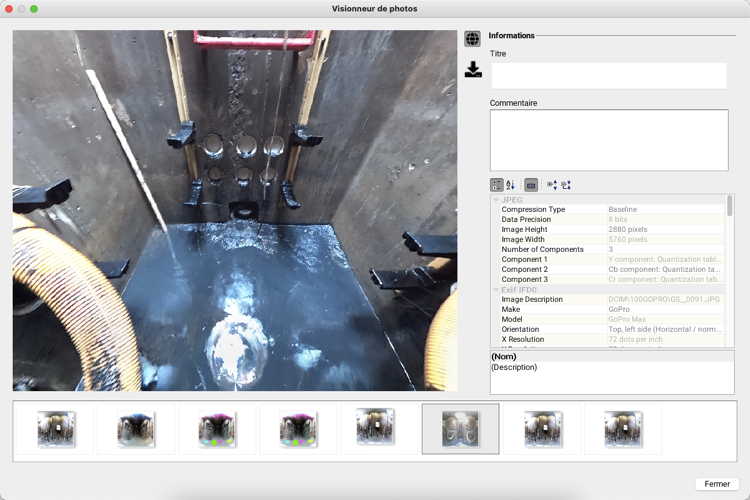Viewport: 750px width, 500px height.
Task: Select the first photo thumbnail
Action: pos(56,430)
